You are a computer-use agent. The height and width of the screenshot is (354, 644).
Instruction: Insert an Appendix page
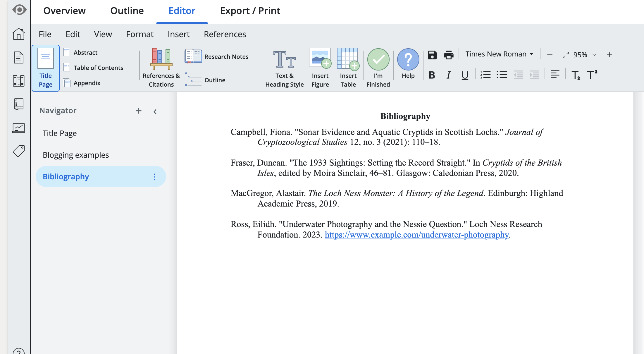tap(82, 83)
